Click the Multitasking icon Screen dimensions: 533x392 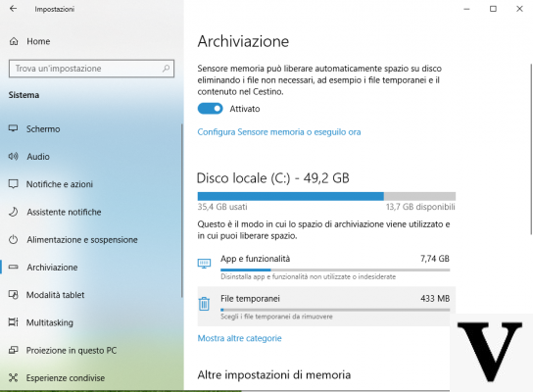(x=14, y=322)
